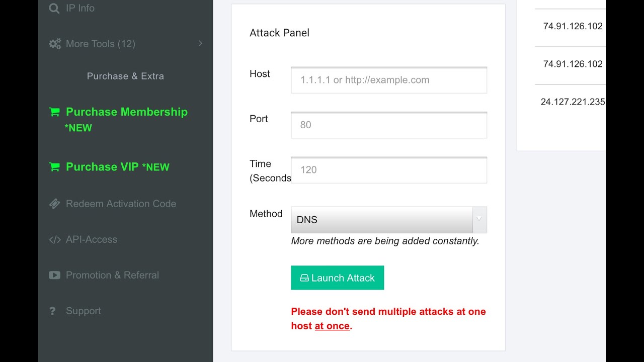The width and height of the screenshot is (644, 362).
Task: Select the Time seconds input field
Action: click(x=388, y=170)
